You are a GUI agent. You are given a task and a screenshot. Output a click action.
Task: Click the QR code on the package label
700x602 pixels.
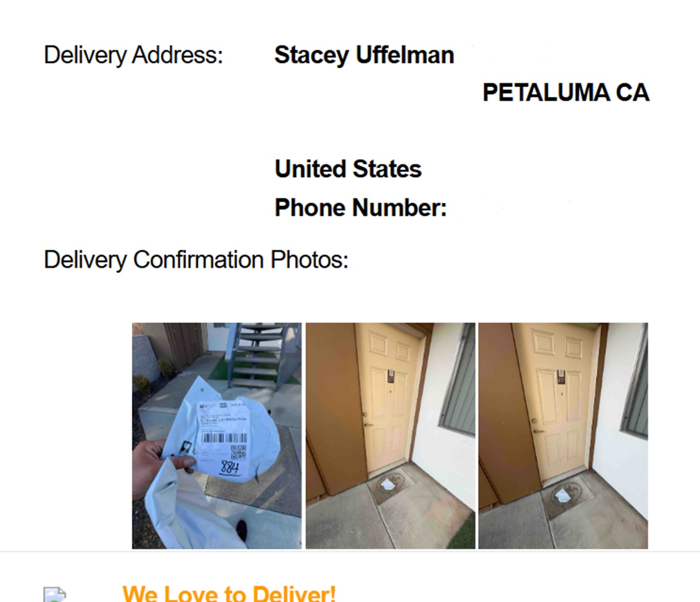coord(238,452)
